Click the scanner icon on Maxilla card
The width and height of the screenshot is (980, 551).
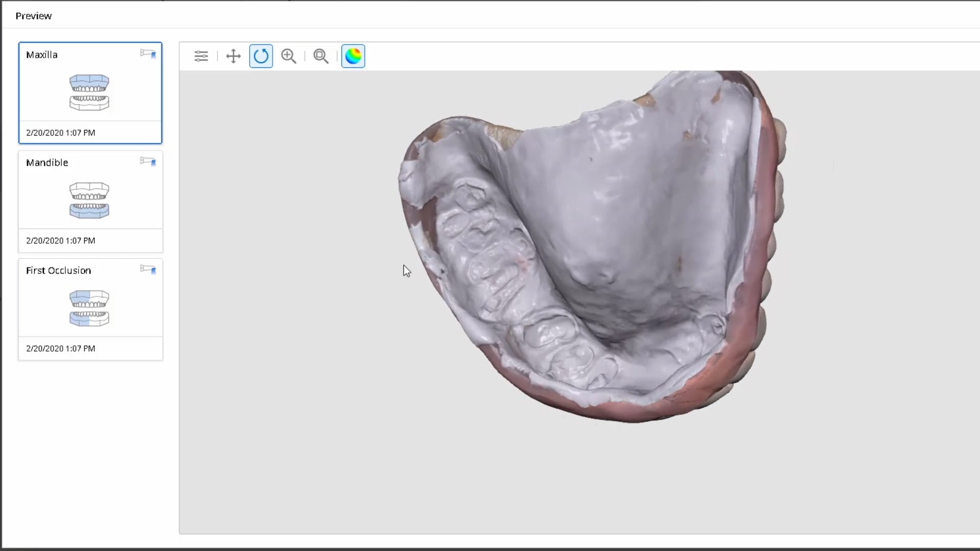pos(148,54)
